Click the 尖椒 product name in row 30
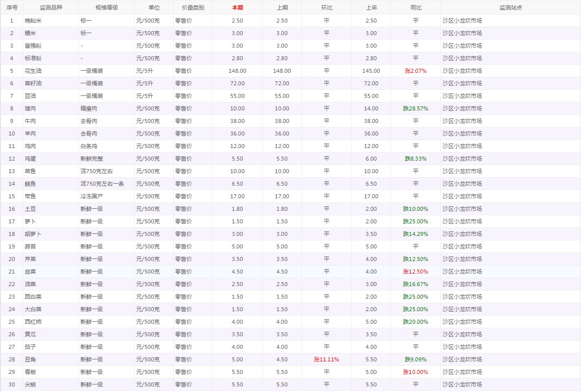This screenshot has height=392, width=581. tap(31, 384)
